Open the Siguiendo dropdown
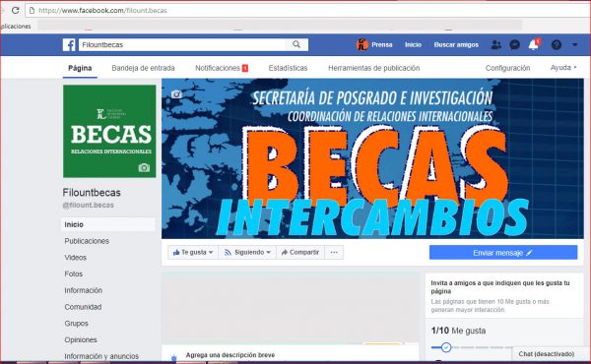The width and height of the screenshot is (591, 364). [247, 252]
